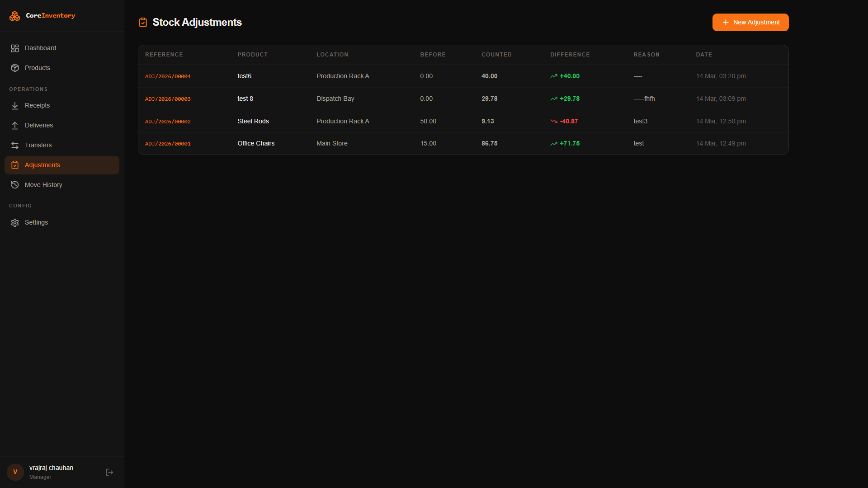Click the Move History clock icon
Viewport: 868px width, 488px height.
click(15, 185)
